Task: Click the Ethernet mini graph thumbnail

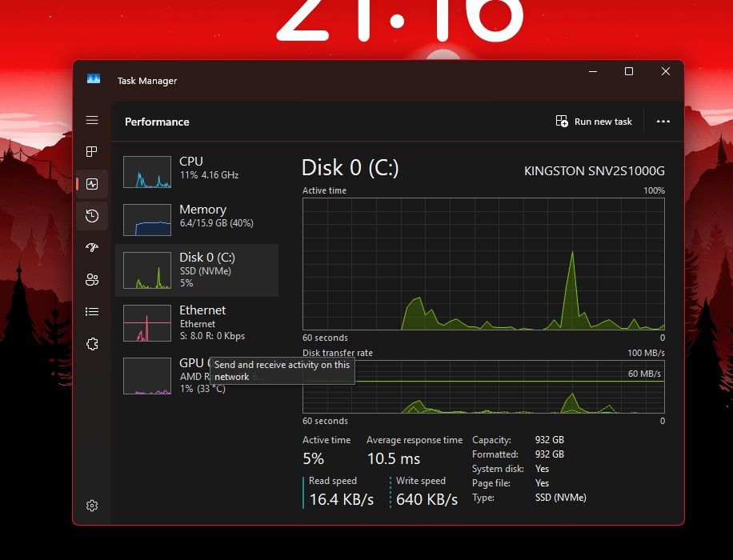Action: [x=147, y=323]
